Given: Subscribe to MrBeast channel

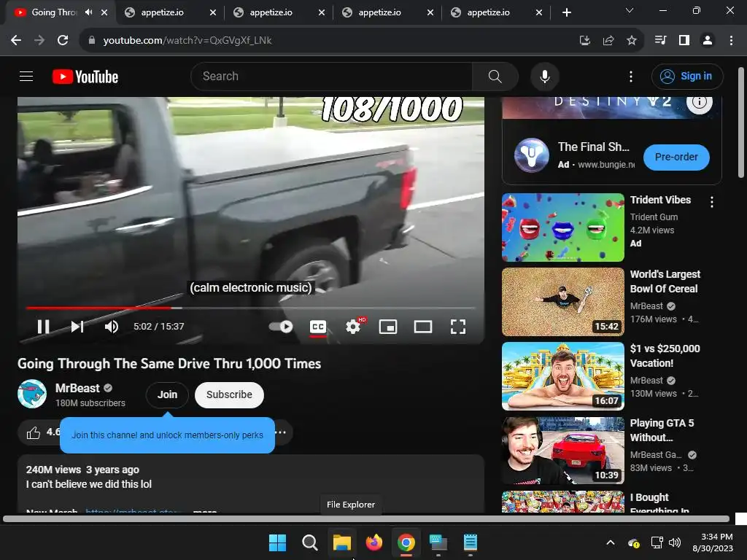Looking at the screenshot, I should click(229, 394).
